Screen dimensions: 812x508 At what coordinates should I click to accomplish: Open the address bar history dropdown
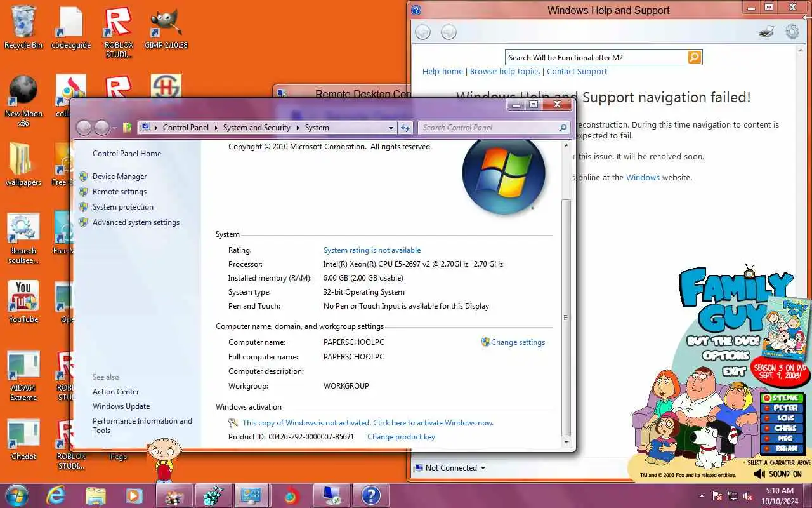tap(391, 128)
